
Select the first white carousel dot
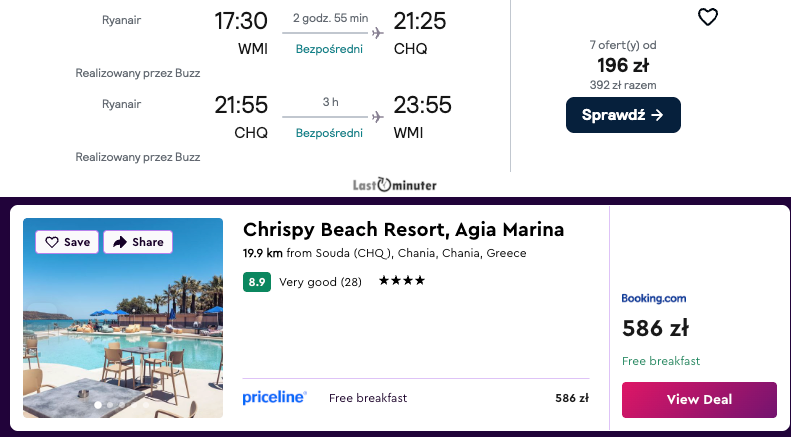tap(98, 405)
